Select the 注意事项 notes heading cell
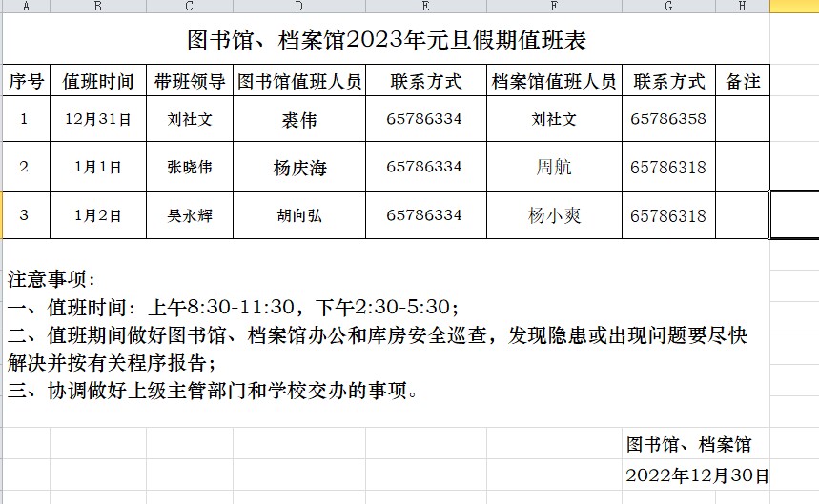Viewport: 819px width, 504px height. coord(52,280)
